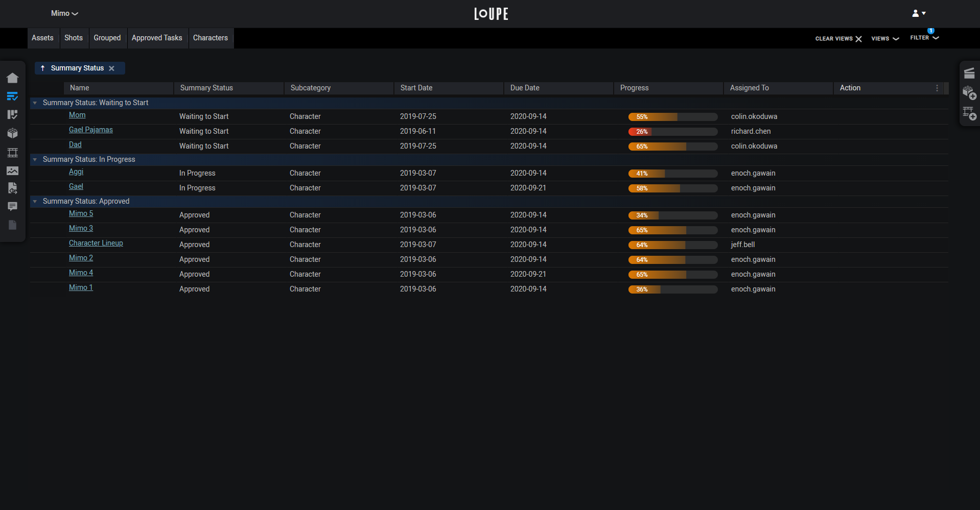Open the Mimo 2 asset link

[81, 258]
